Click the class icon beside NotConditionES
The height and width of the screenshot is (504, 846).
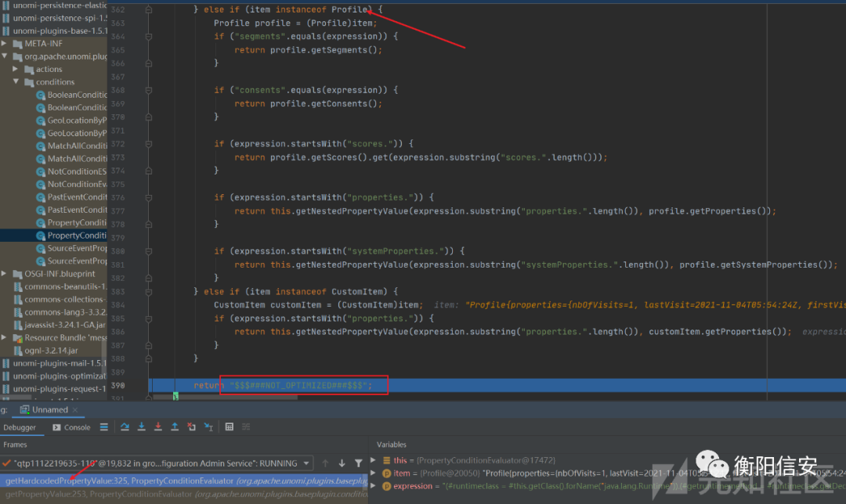pyautogui.click(x=41, y=171)
